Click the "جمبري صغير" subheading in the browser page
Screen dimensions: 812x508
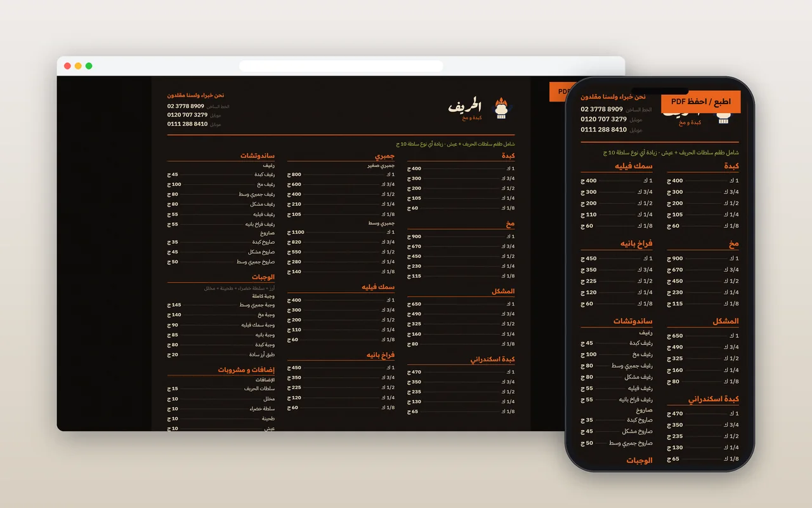pos(381,166)
